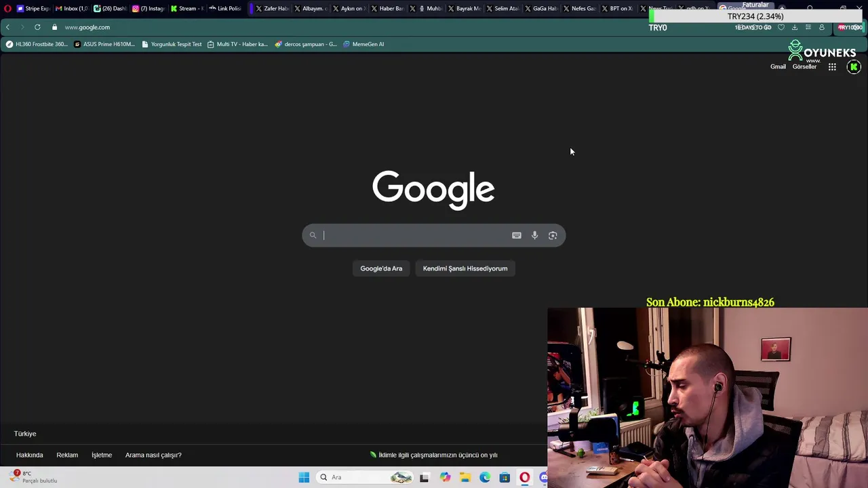Image resolution: width=868 pixels, height=488 pixels.
Task: Open the HL360 Frostbite bookmark
Action: [x=37, y=44]
